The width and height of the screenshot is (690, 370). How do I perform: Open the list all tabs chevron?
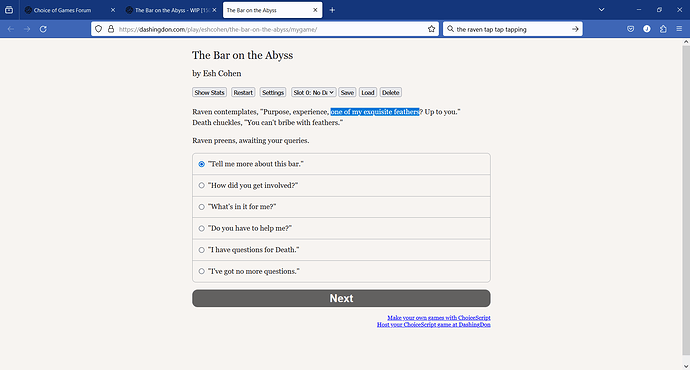click(601, 10)
